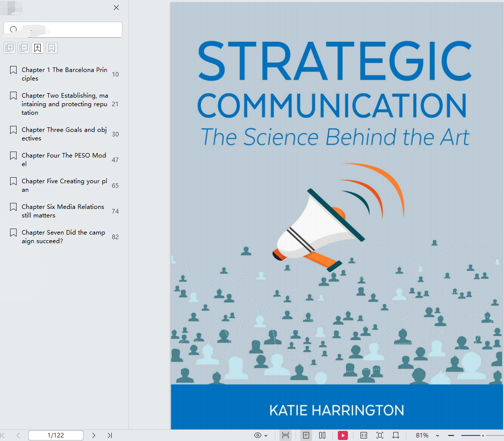Viewport: 504px width, 441px height.
Task: Click the bookmark icon beside Chapter Five
Action: coord(13,181)
